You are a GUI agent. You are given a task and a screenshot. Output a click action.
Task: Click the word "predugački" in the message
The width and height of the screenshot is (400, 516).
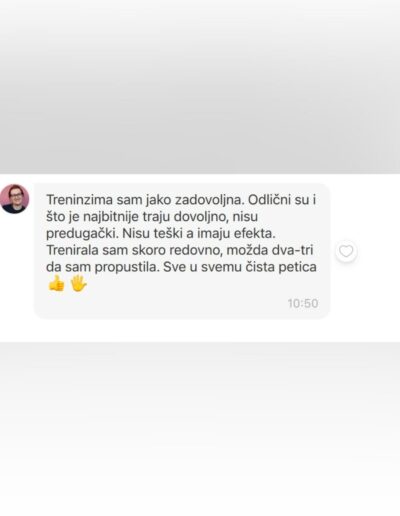pyautogui.click(x=82, y=234)
